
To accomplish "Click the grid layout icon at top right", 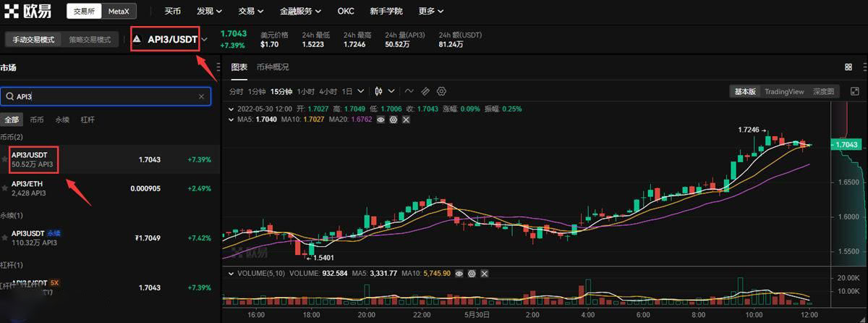I will point(848,67).
